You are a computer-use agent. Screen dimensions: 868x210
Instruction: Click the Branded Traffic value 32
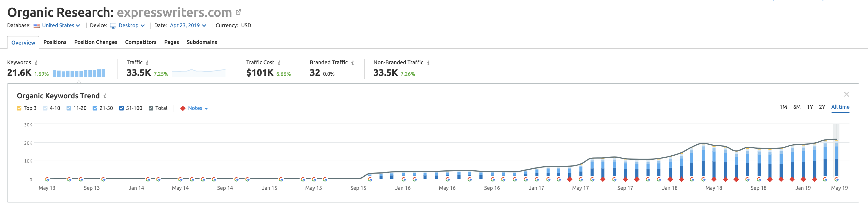pos(315,73)
